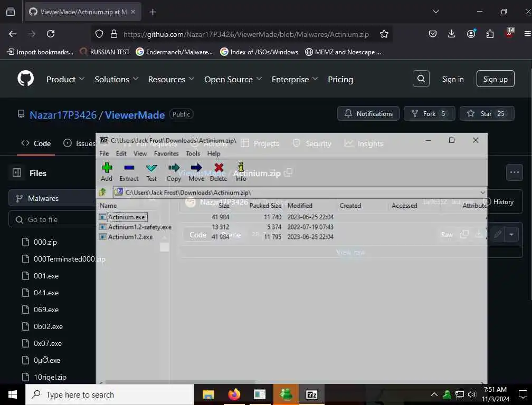Show hidden system tray icons
This screenshot has width=532, height=405.
pos(434,394)
